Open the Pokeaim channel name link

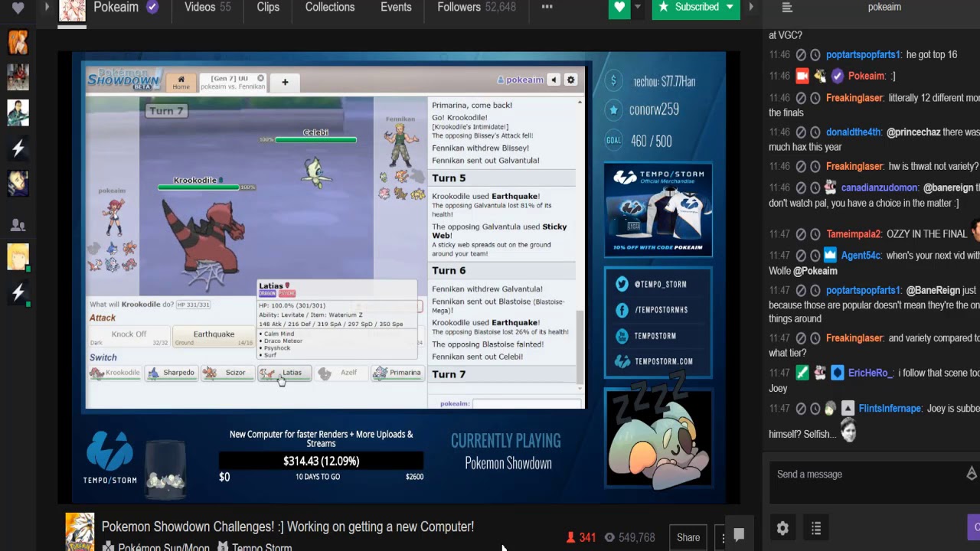click(x=116, y=8)
